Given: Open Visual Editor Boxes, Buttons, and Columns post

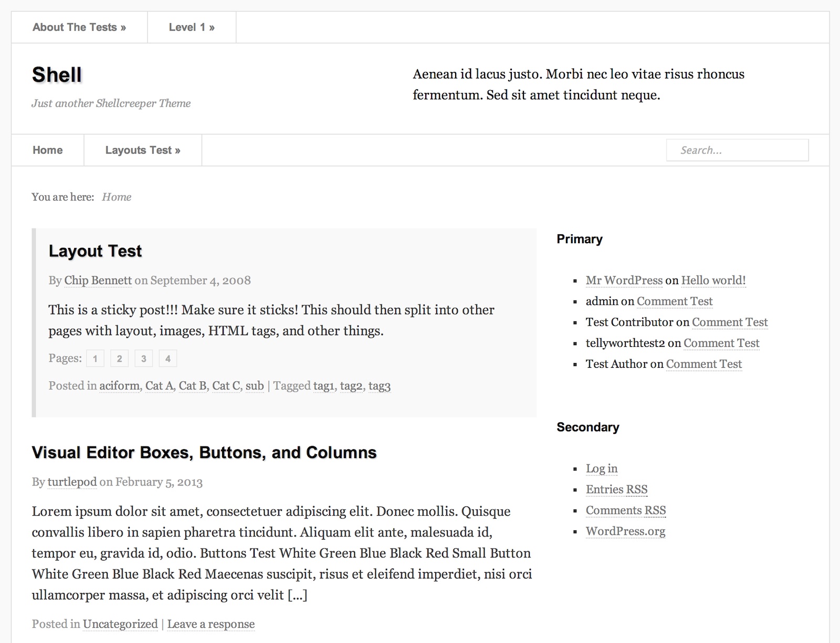Looking at the screenshot, I should coord(204,453).
